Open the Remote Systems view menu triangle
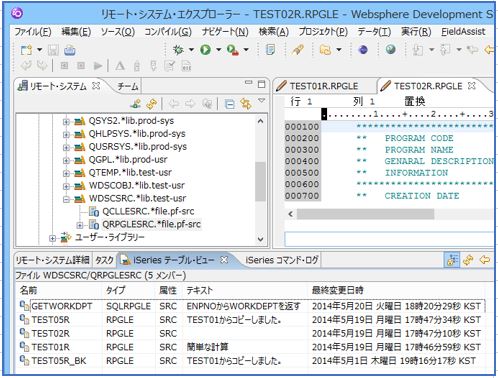 pyautogui.click(x=262, y=101)
